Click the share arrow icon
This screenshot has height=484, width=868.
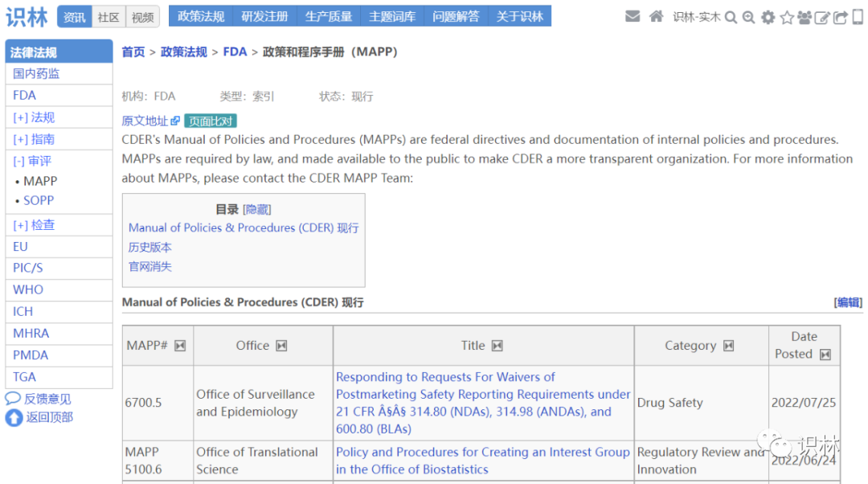(840, 17)
